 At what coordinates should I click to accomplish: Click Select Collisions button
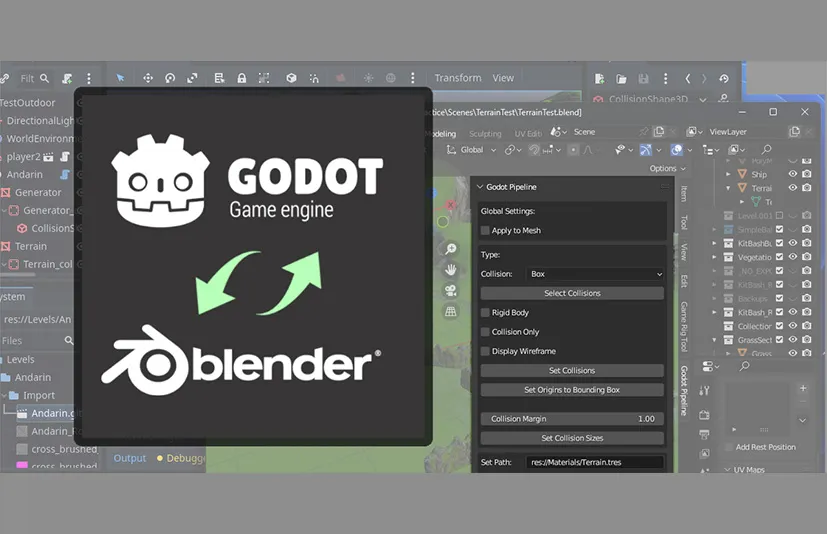click(x=572, y=293)
